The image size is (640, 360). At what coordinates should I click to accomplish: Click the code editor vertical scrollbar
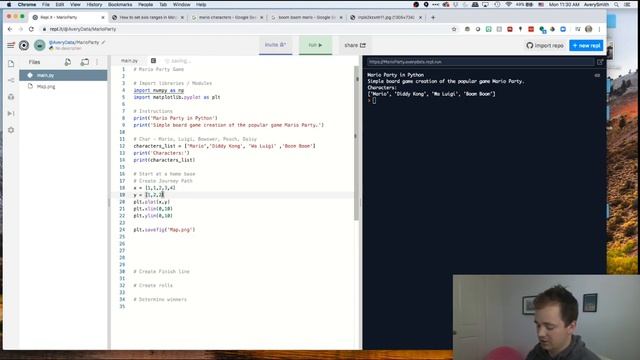(x=357, y=143)
